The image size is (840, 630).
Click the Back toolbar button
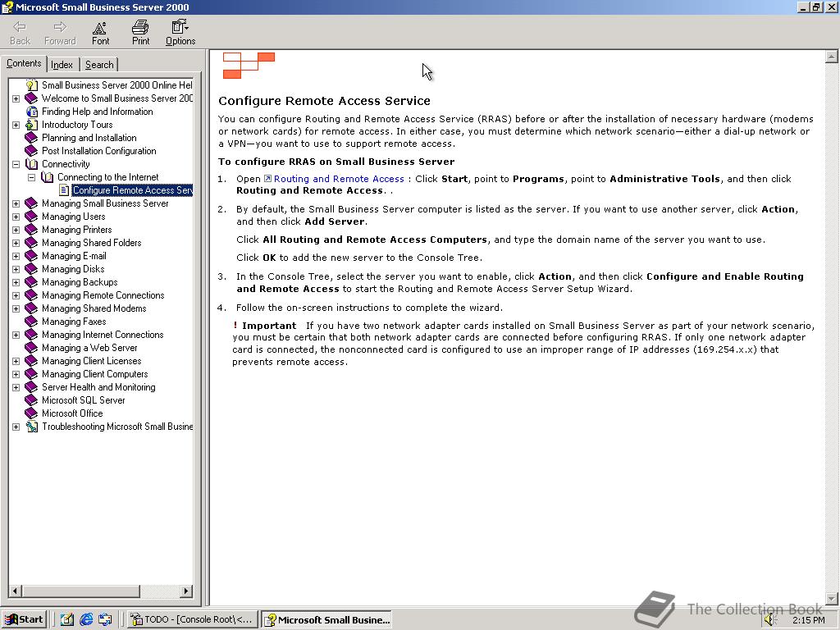tap(20, 33)
